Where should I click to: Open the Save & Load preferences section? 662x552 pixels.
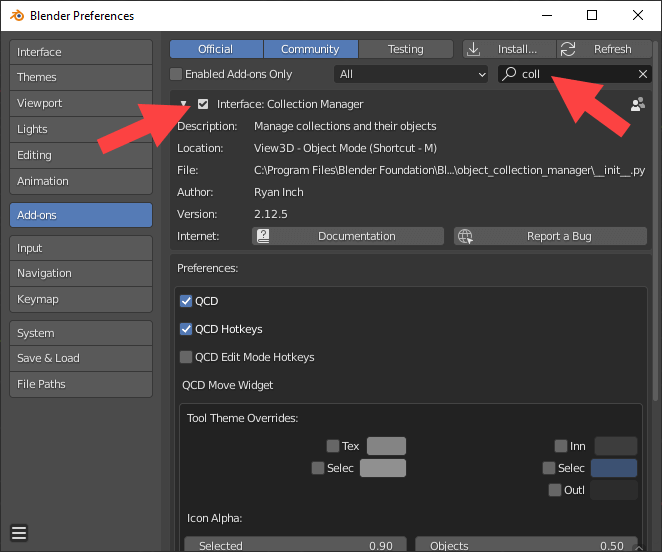81,358
